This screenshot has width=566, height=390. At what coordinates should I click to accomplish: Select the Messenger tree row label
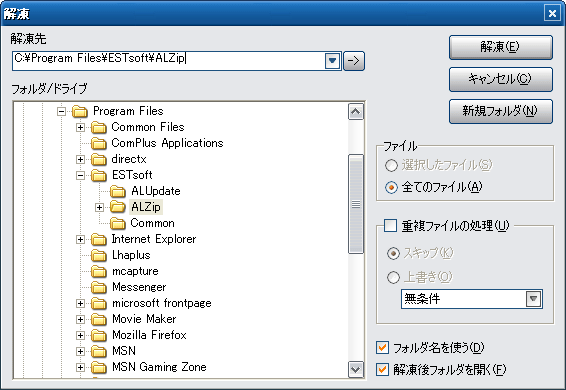click(x=139, y=287)
